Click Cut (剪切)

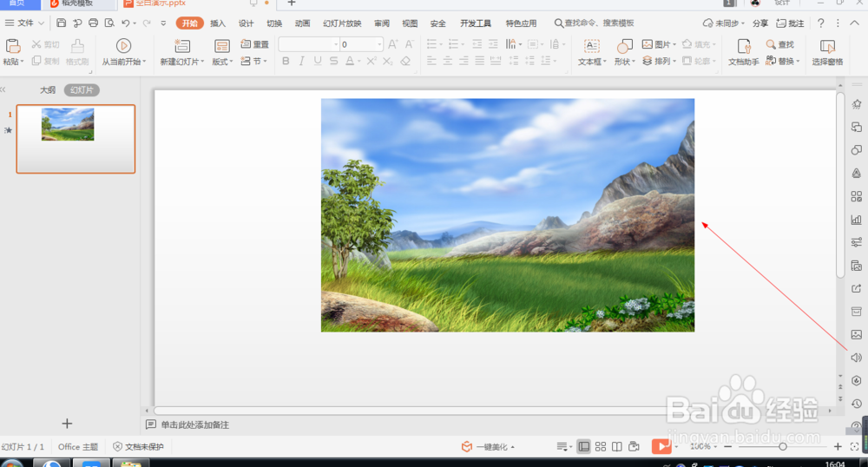point(45,44)
